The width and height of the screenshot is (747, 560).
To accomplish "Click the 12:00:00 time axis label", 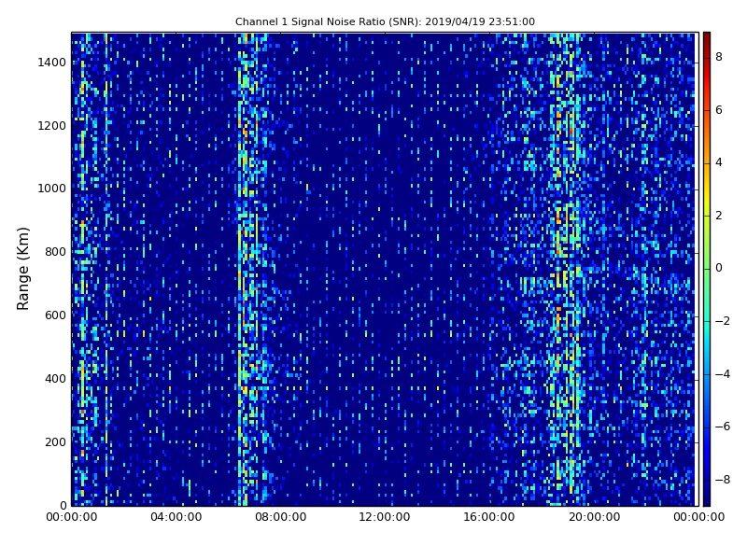I will (385, 517).
